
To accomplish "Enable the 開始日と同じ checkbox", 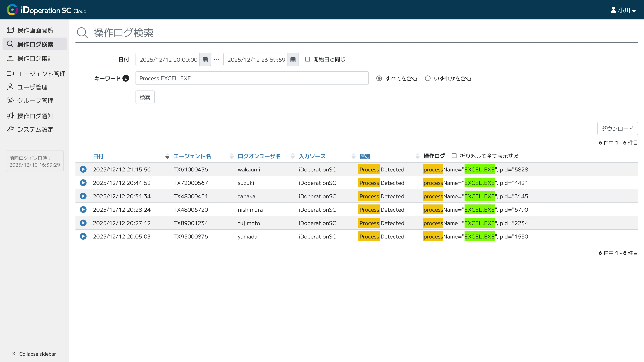I will click(x=308, y=59).
